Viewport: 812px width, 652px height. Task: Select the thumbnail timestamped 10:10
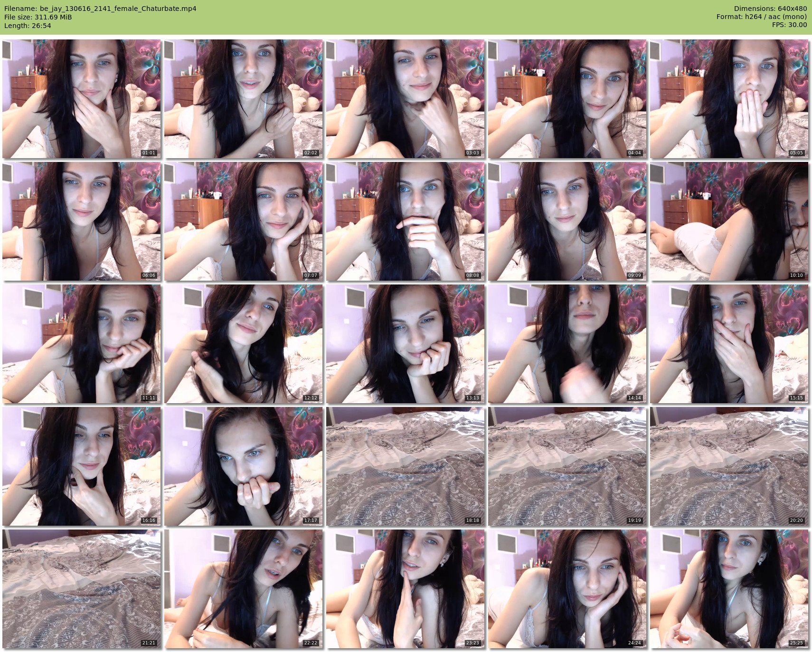[x=729, y=221]
